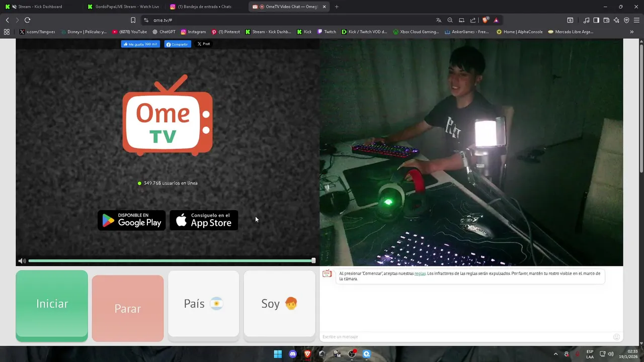
Task: Adjust the green volume slider
Action: click(172, 261)
